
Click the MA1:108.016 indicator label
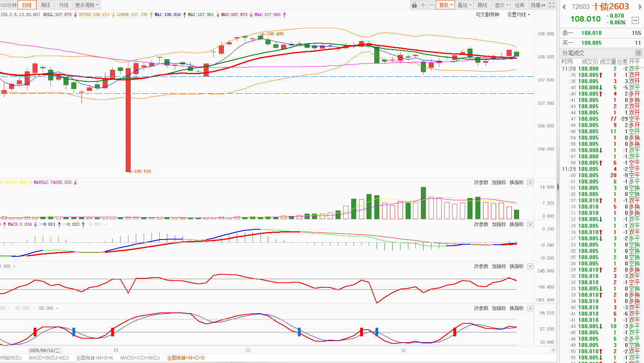click(x=168, y=15)
